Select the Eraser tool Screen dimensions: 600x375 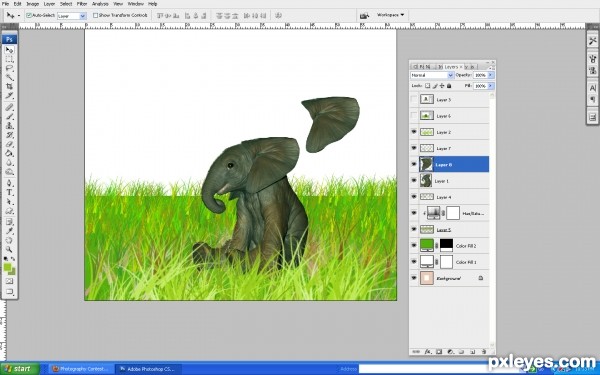tap(9, 144)
